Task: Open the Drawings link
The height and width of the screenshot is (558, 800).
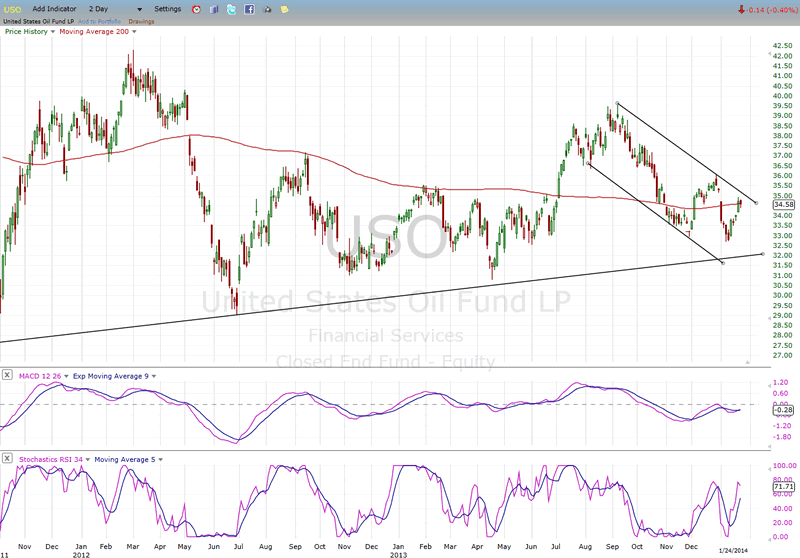Action: click(141, 21)
